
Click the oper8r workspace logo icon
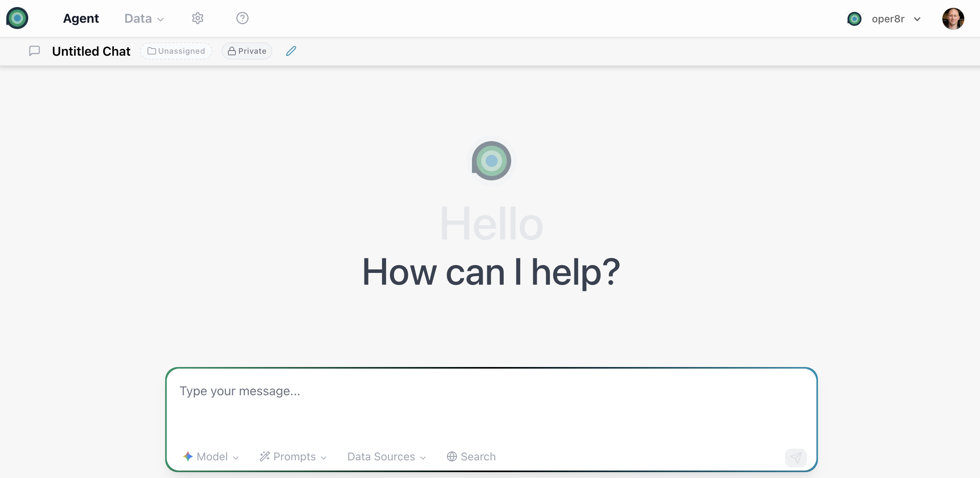(854, 19)
